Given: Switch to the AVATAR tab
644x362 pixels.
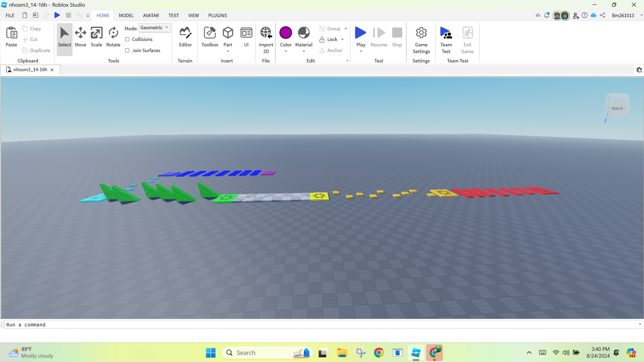Looking at the screenshot, I should pyautogui.click(x=151, y=15).
